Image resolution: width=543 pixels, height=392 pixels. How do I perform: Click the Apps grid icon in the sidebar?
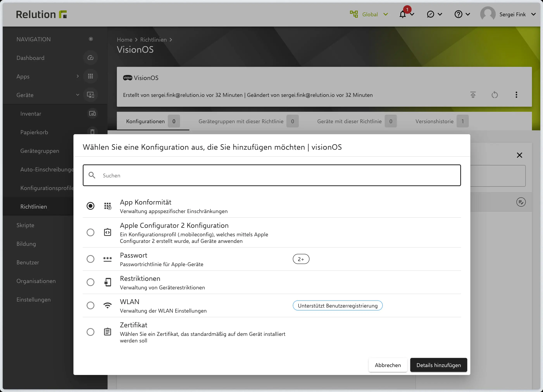[90, 76]
